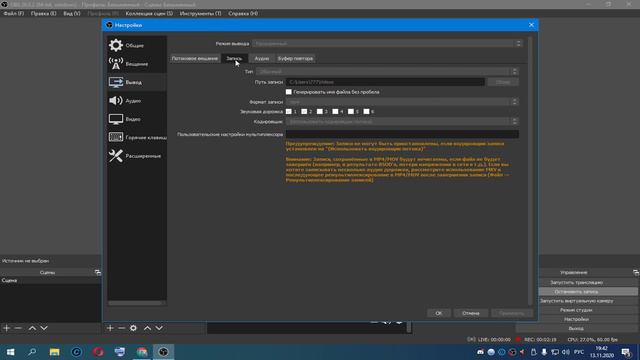The image size is (640, 360).
Task: Open the Горячие клавиши keyboard section
Action: coord(116,137)
